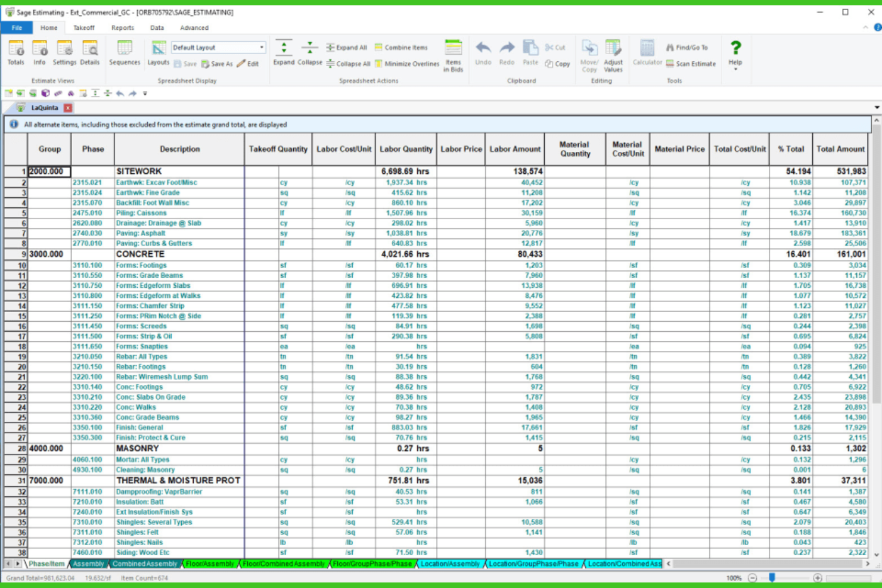Click Minimize Overlines
882x588 pixels.
(x=407, y=64)
